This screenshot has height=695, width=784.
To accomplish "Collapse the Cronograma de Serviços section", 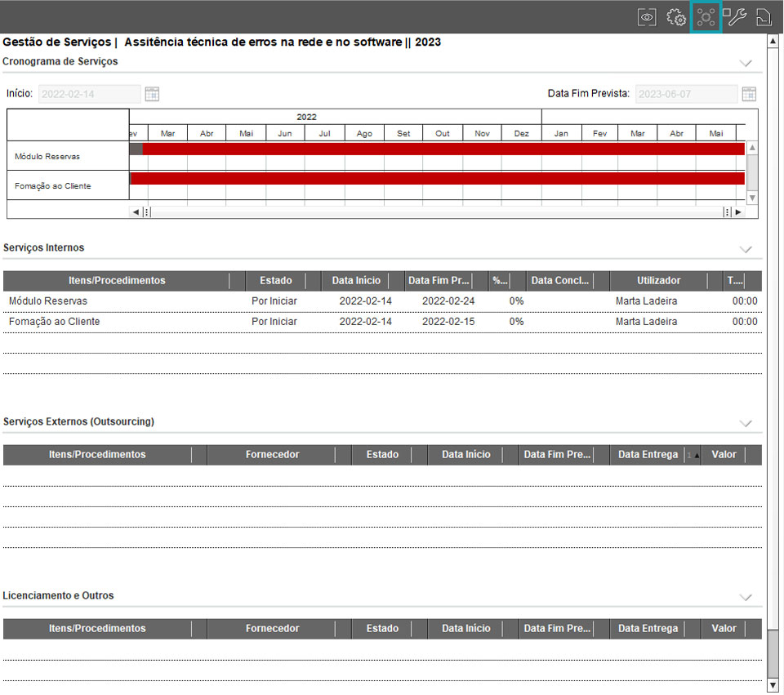I will [x=745, y=63].
